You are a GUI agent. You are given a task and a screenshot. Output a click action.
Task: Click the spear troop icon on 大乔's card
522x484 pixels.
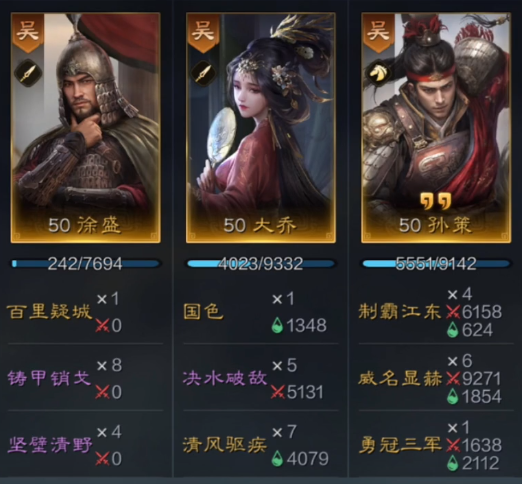[x=203, y=73]
